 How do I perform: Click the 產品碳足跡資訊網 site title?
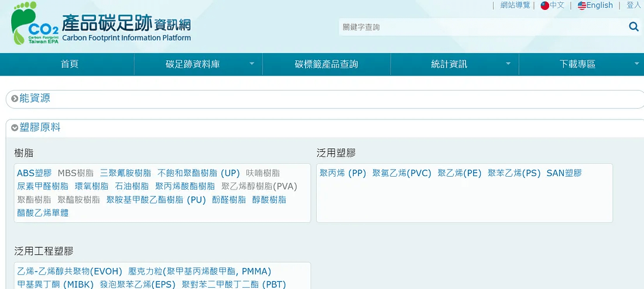[126, 24]
